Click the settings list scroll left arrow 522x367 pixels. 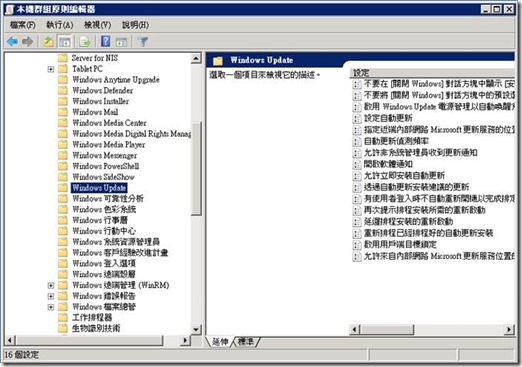click(355, 329)
